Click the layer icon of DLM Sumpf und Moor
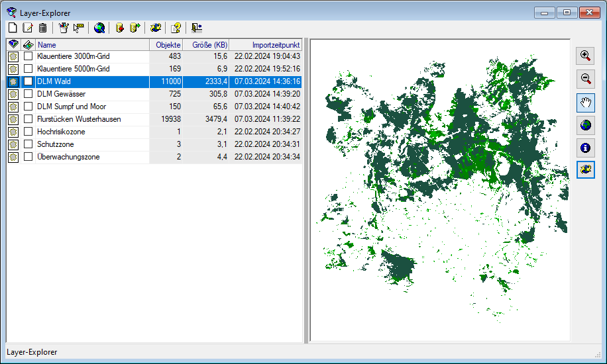This screenshot has height=364, width=607. click(13, 107)
